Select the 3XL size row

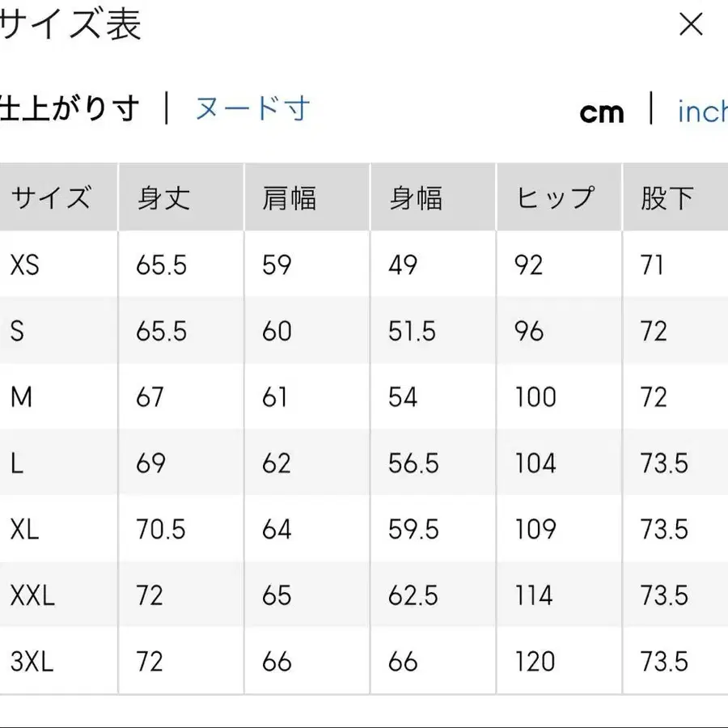point(30,662)
